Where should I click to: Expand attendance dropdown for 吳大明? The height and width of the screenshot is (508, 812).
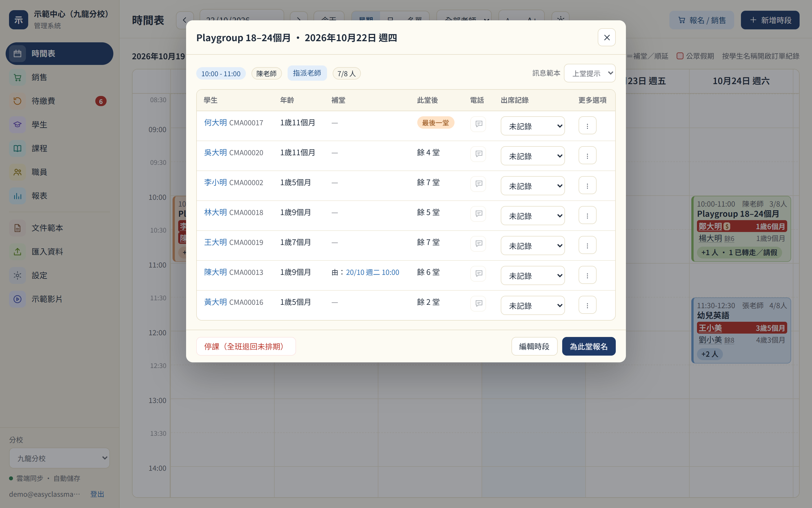(x=533, y=156)
